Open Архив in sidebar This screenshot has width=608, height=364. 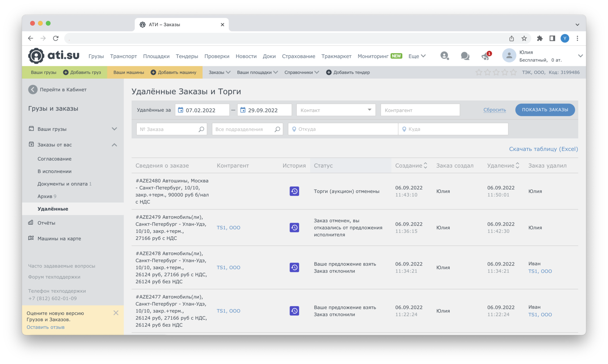[47, 196]
